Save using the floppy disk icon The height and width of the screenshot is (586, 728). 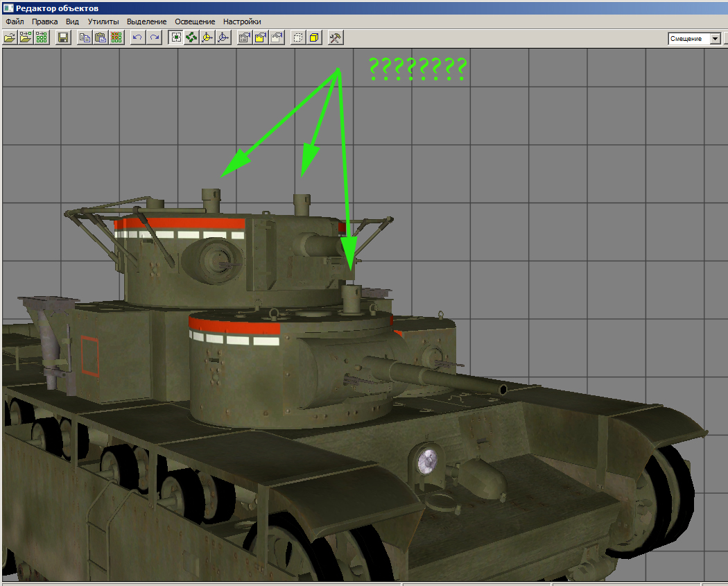coord(63,37)
